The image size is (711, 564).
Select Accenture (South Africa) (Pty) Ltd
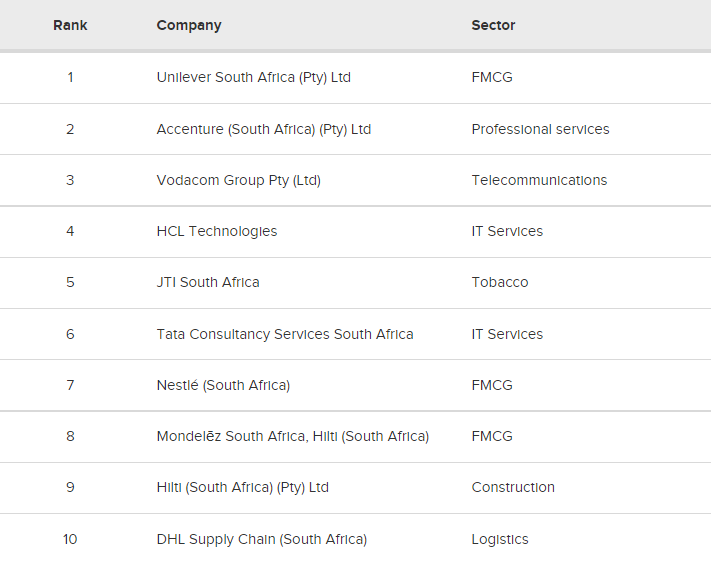coord(263,130)
